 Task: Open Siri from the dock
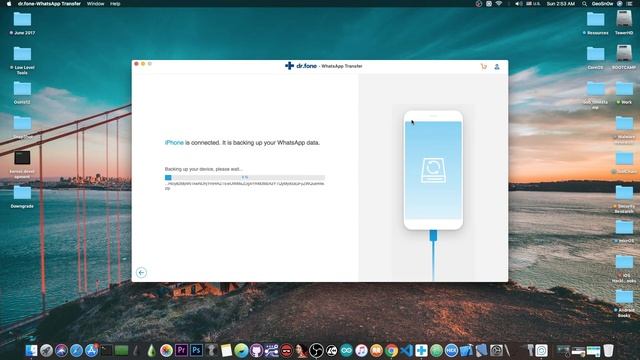[x=61, y=350]
